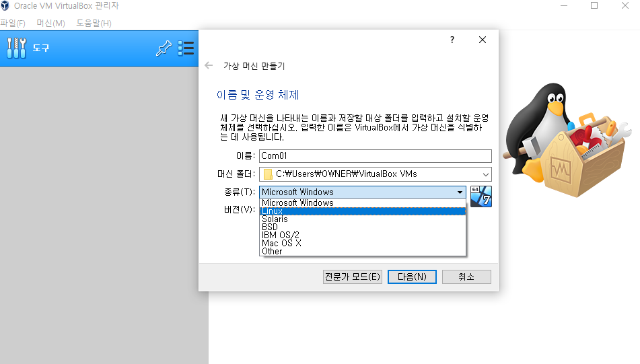Screen dimensions: 640x364
Task: Open the 머신(M) menu
Action: (x=50, y=24)
